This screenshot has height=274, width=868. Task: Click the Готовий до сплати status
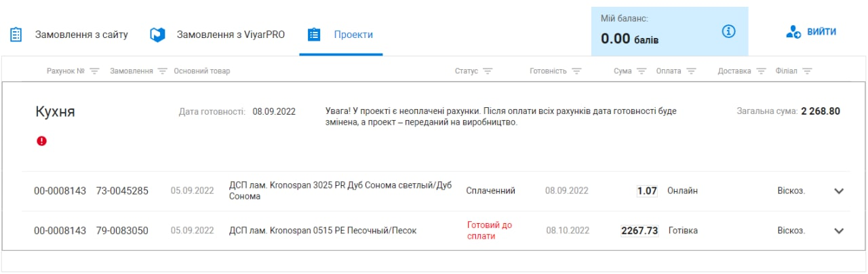pyautogui.click(x=490, y=231)
